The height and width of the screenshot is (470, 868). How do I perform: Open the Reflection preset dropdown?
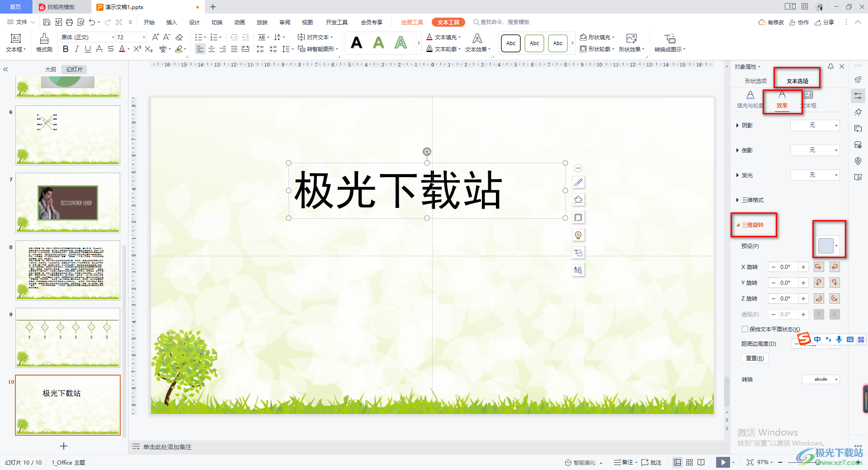tap(815, 150)
